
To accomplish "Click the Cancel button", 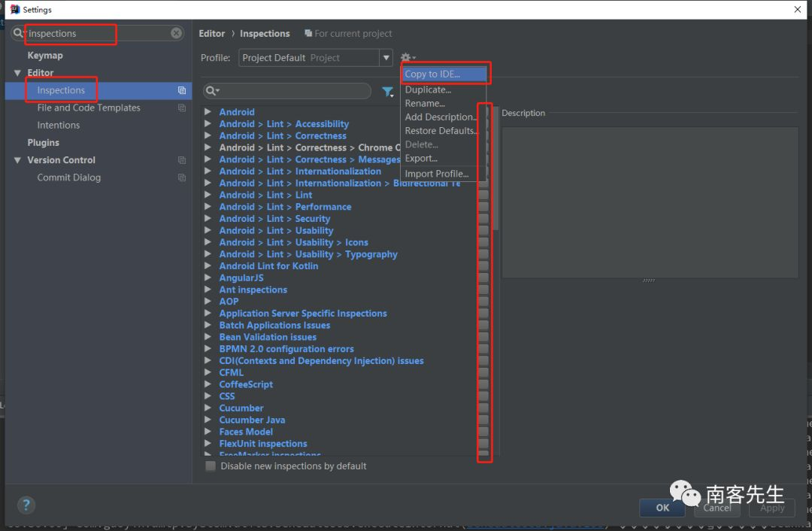I will 717,508.
